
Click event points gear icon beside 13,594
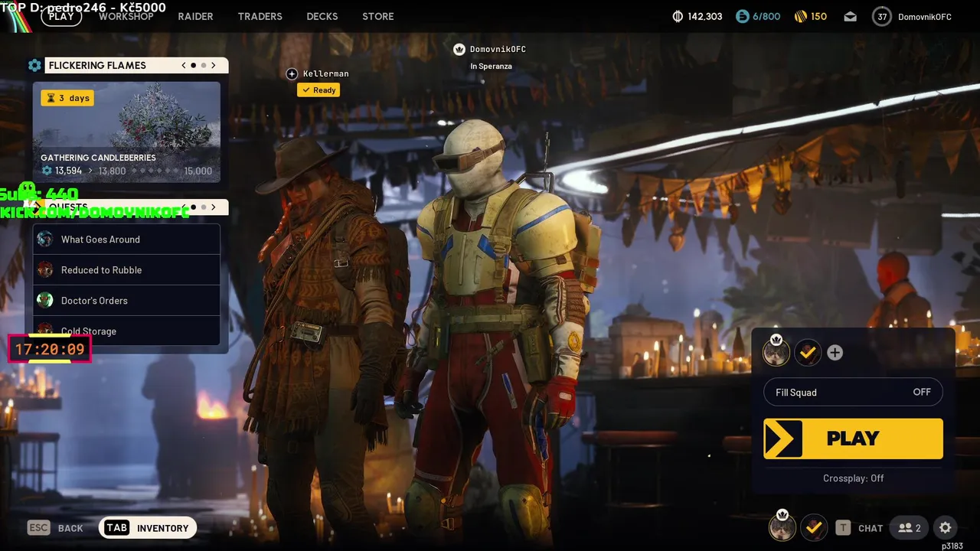click(47, 171)
